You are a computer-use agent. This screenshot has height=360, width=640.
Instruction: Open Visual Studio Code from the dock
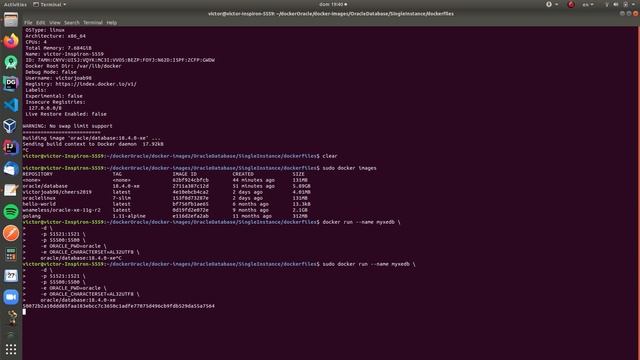click(x=11, y=105)
